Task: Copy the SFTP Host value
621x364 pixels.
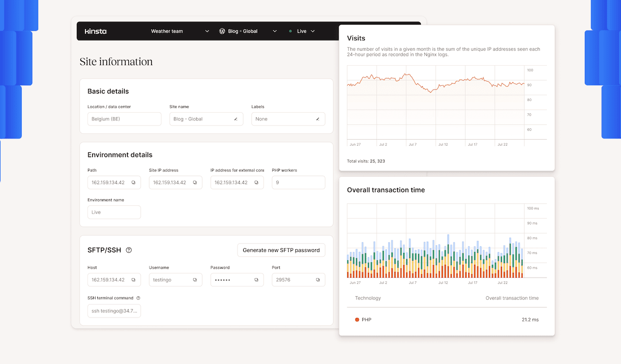Action: [133, 280]
